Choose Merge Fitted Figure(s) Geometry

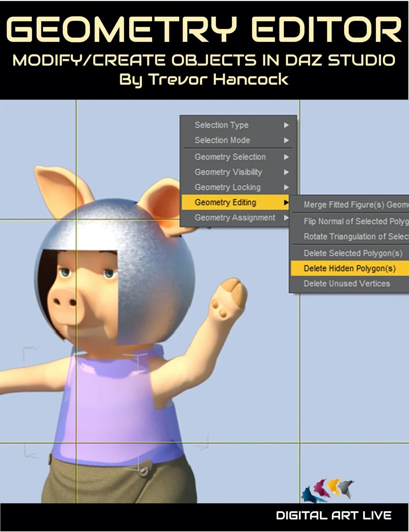[350, 205]
